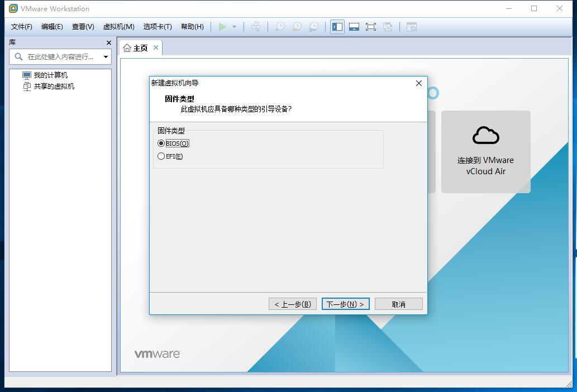Take a snapshot of the virtual machine
Screen dimensions: 577x392
(279, 26)
